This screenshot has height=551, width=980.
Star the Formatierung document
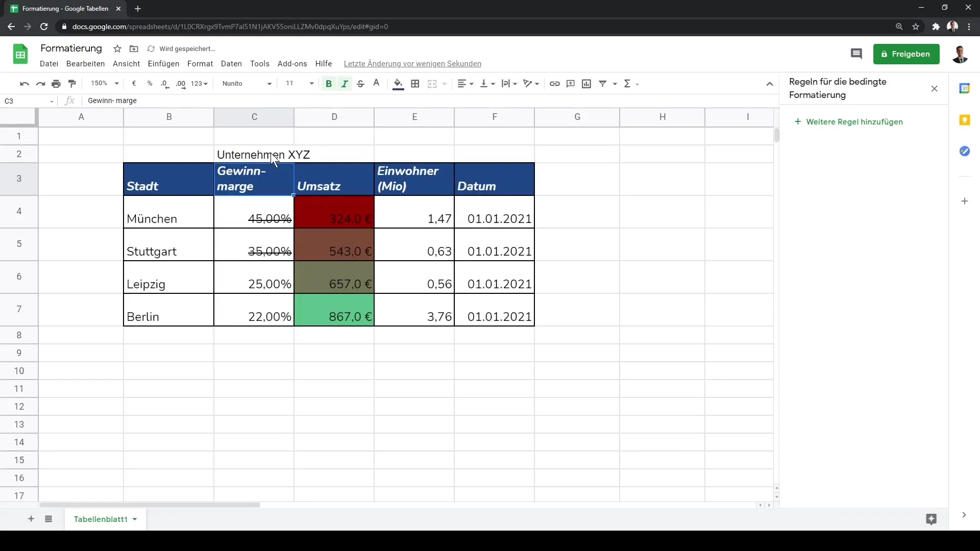click(117, 49)
